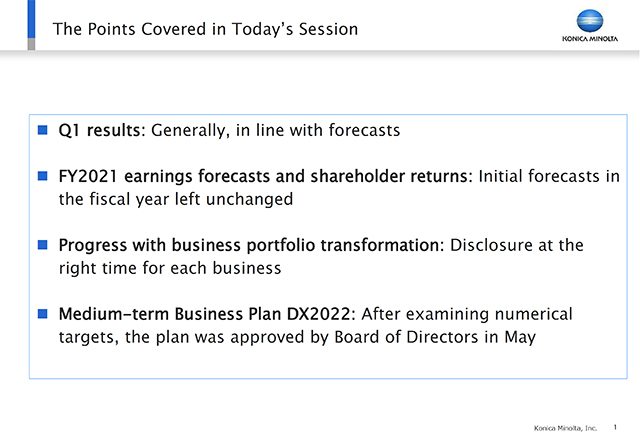Click the line 'the fiscal year left unchanged'
Image resolution: width=640 pixels, height=443 pixels.
pos(176,199)
